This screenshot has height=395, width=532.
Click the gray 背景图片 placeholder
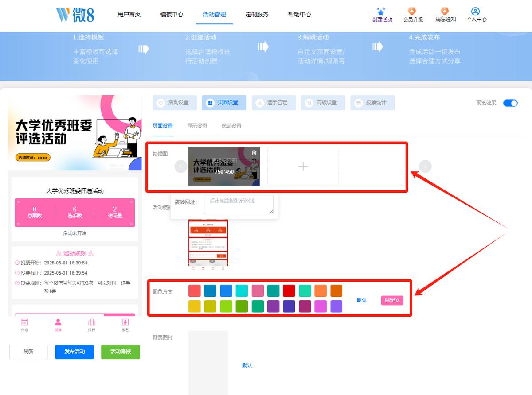(x=208, y=362)
